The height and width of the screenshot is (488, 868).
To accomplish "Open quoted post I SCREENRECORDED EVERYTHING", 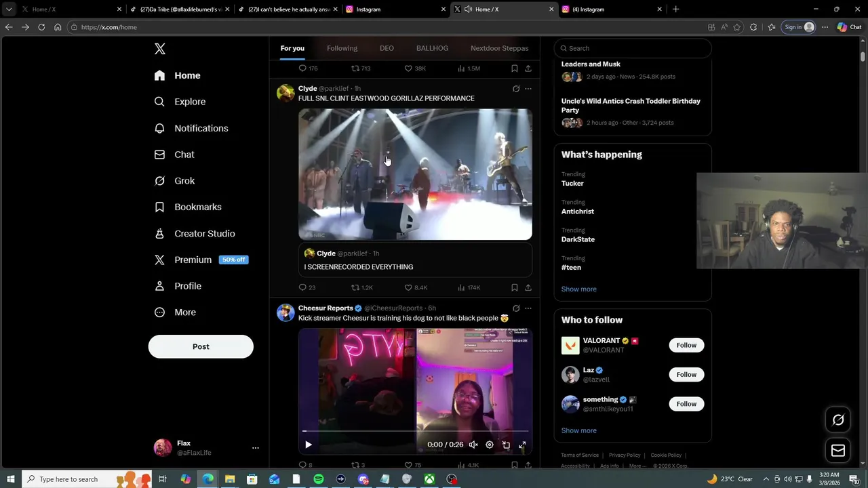I will pyautogui.click(x=415, y=260).
